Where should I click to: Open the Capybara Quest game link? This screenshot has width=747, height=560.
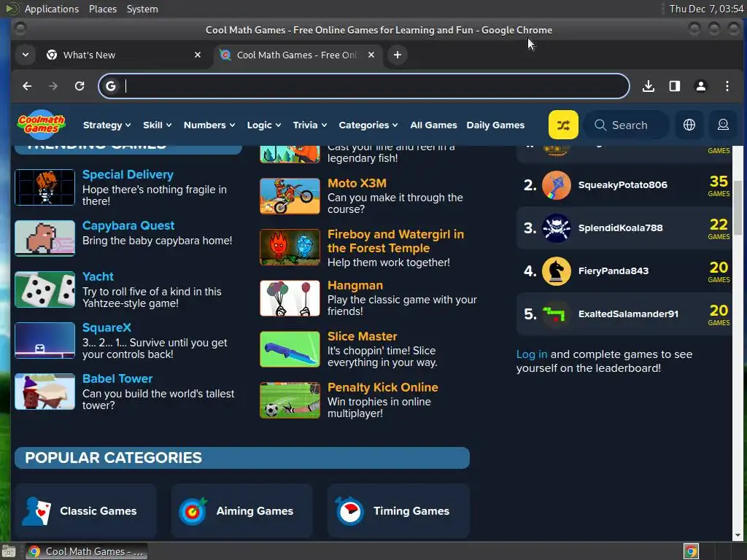pyautogui.click(x=128, y=226)
